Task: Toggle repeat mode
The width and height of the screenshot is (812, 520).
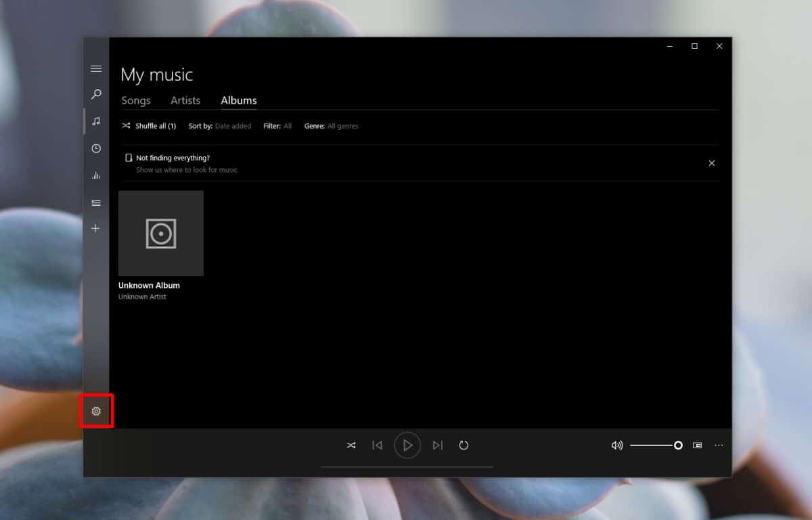Action: click(464, 446)
